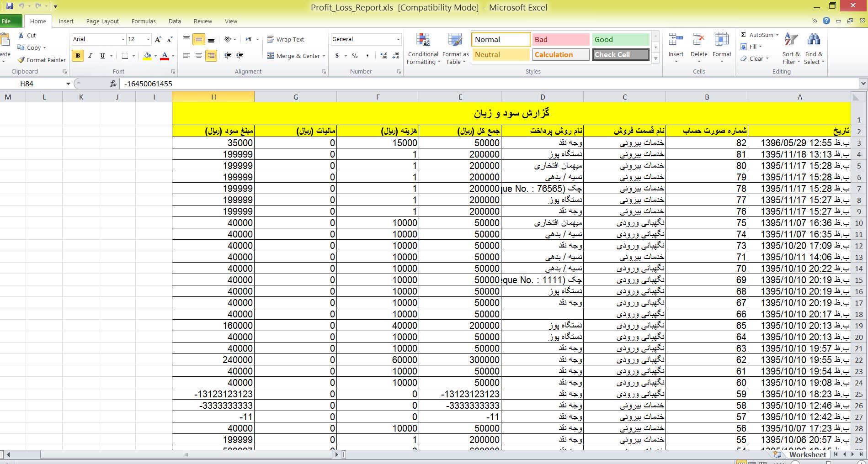Viewport: 868px width, 464px height.
Task: Click the Insert cells icon
Action: [676, 40]
